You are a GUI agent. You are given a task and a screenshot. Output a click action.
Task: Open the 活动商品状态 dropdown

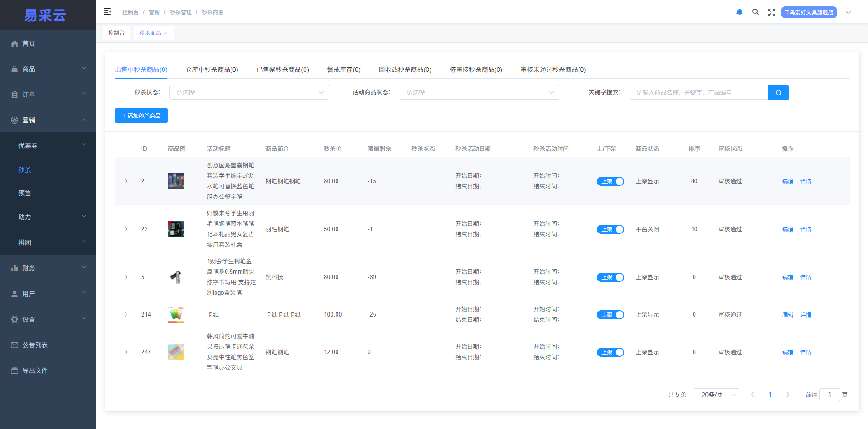point(479,92)
